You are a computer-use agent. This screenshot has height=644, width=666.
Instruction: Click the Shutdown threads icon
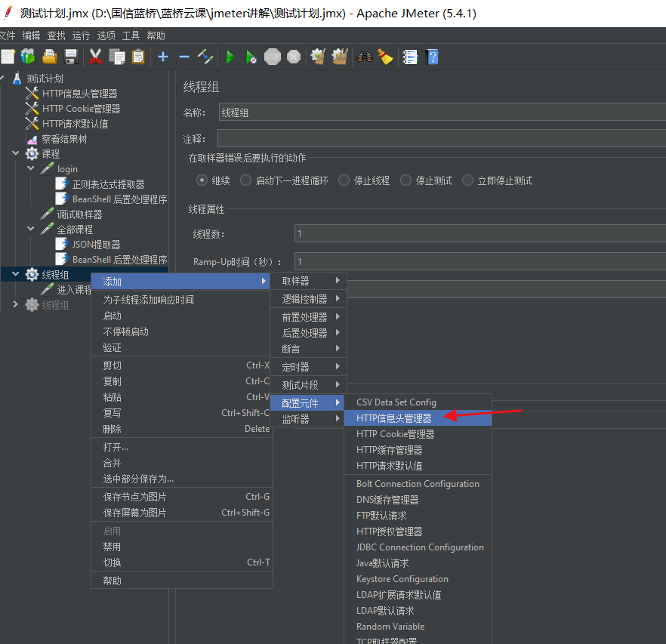pos(294,57)
